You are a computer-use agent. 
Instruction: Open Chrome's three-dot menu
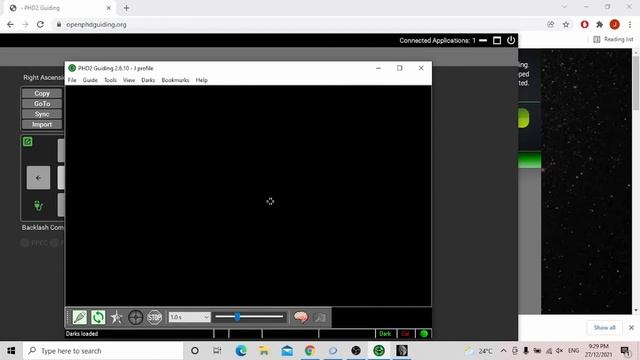(630, 24)
